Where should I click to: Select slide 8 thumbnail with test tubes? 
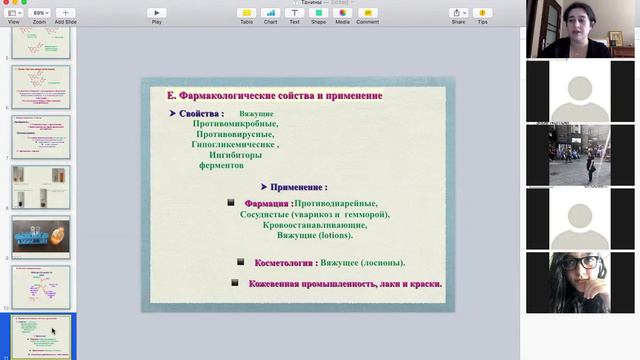[x=41, y=187]
